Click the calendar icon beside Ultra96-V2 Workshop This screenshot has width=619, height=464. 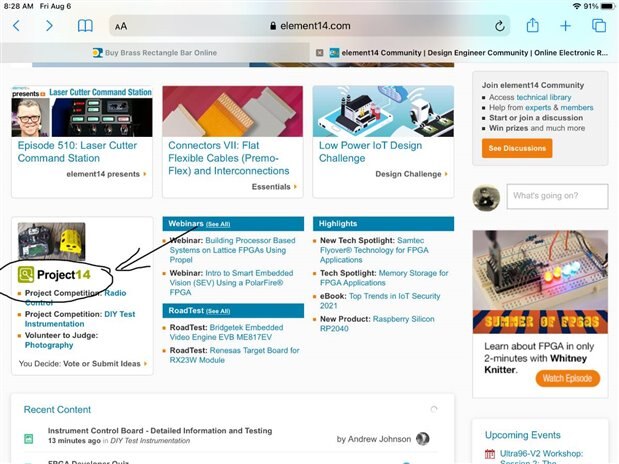pos(490,454)
